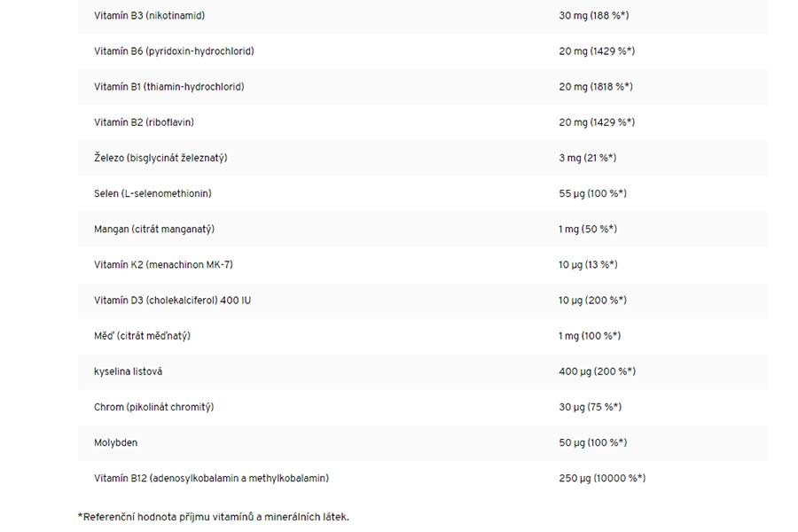The image size is (798, 532).
Task: Click the Vitamín B2 (riboflavin) row name
Action: pos(144,122)
